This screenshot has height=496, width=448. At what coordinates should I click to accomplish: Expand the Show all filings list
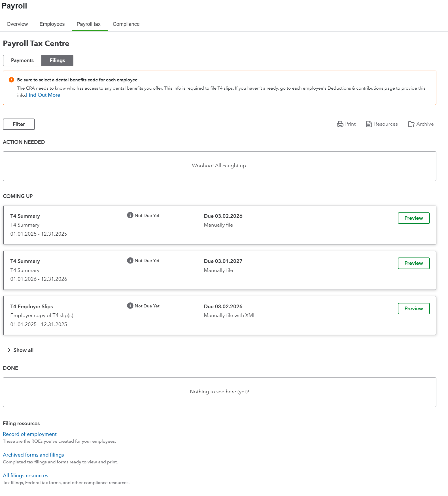coord(21,350)
